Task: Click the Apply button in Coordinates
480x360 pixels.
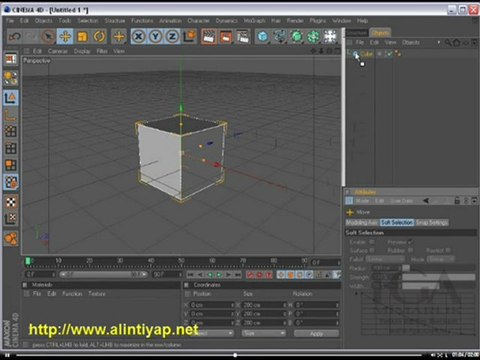Action: click(316, 333)
